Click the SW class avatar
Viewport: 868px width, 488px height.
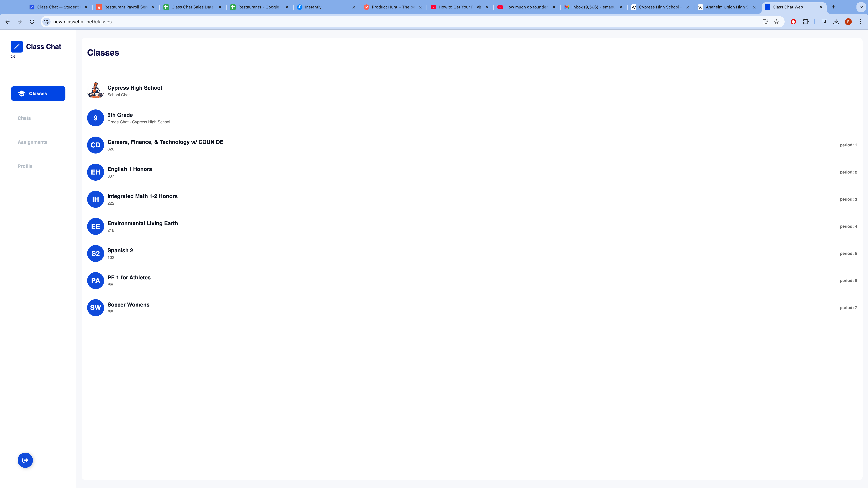pos(95,308)
